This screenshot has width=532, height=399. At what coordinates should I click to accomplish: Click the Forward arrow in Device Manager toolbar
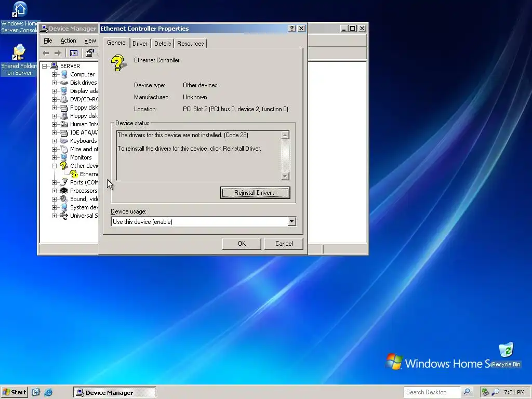point(58,53)
